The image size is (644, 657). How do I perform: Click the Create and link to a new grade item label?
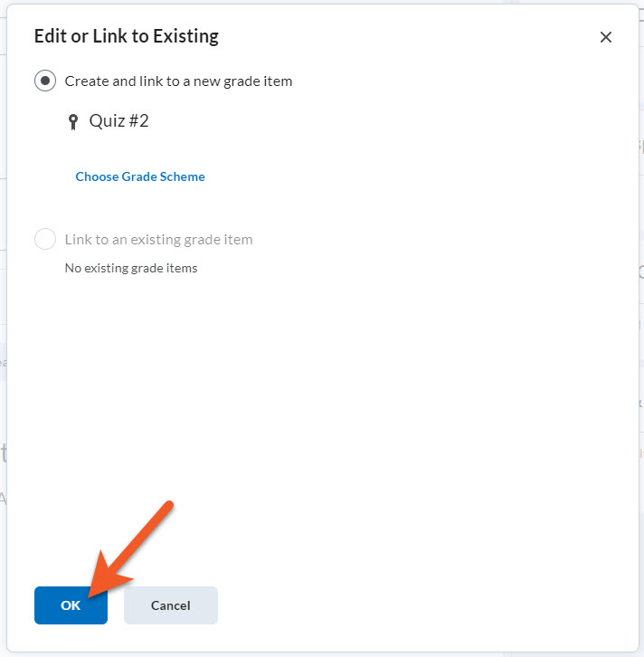178,81
